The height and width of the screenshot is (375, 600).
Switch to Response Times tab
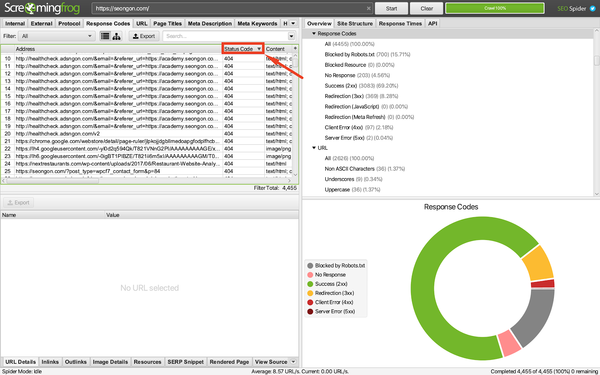click(400, 23)
